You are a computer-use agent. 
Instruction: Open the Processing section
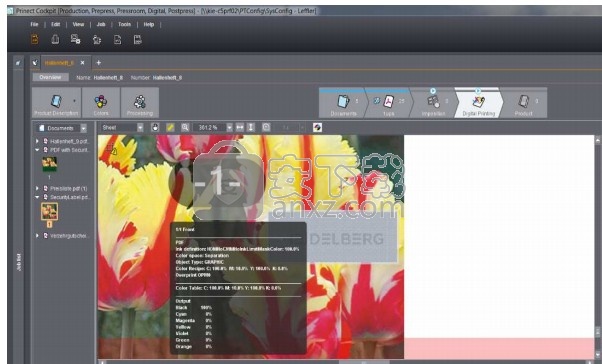140,103
